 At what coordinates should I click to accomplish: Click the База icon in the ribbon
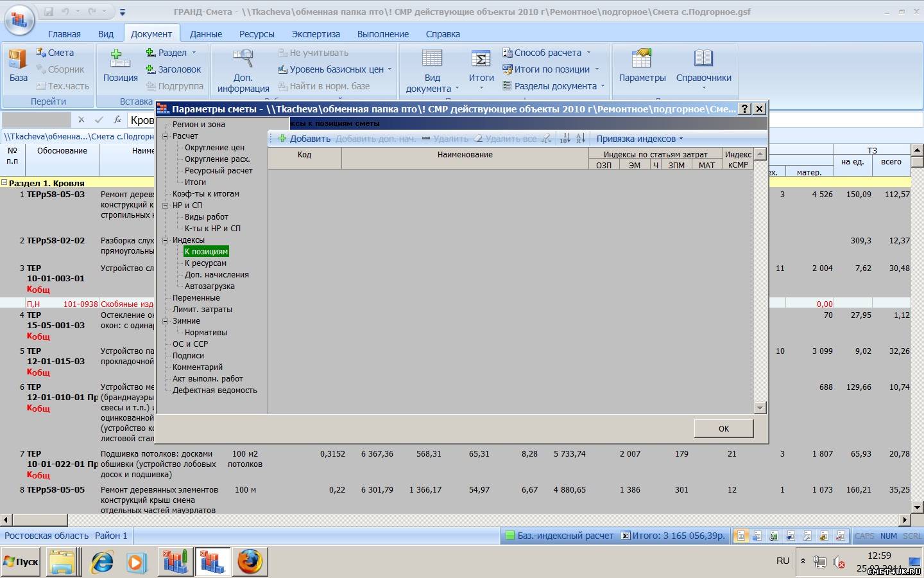[x=18, y=60]
